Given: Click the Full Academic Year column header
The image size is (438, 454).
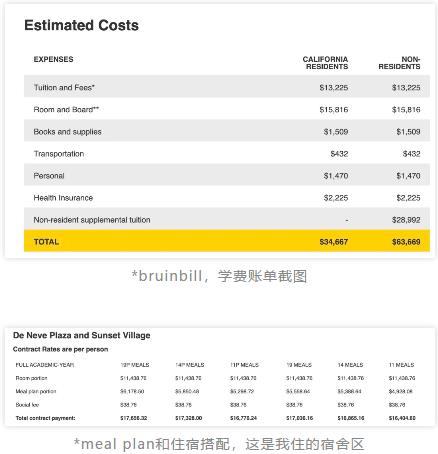Looking at the screenshot, I should pos(45,365).
